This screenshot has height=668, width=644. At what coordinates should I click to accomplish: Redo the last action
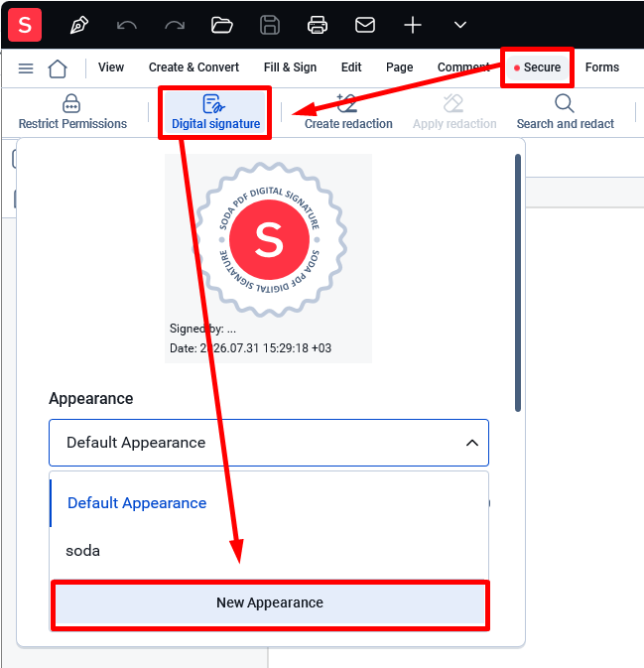click(175, 26)
